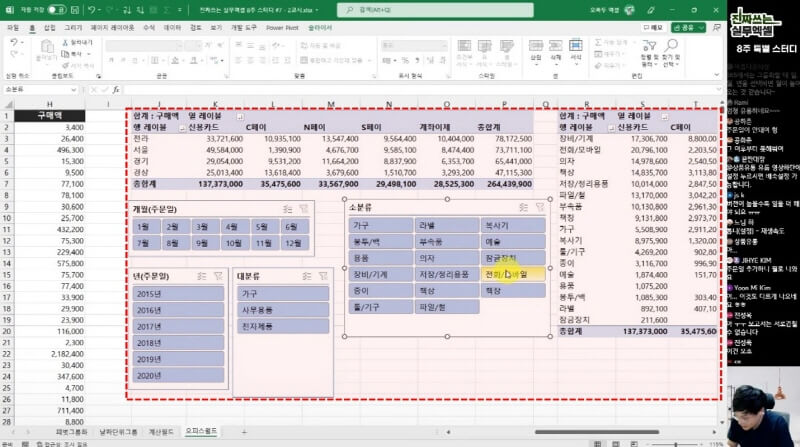
Task: Click the sort ascending icon in title bar
Action: (x=127, y=10)
